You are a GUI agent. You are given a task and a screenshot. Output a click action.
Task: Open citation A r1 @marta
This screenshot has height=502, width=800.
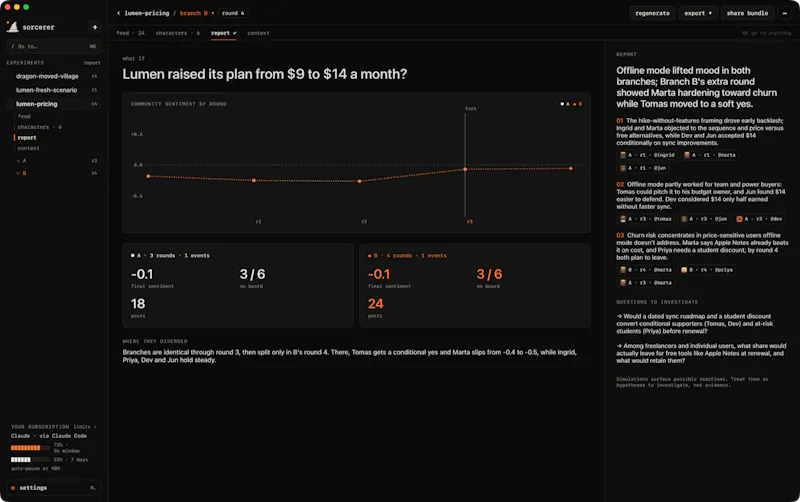pyautogui.click(x=710, y=155)
